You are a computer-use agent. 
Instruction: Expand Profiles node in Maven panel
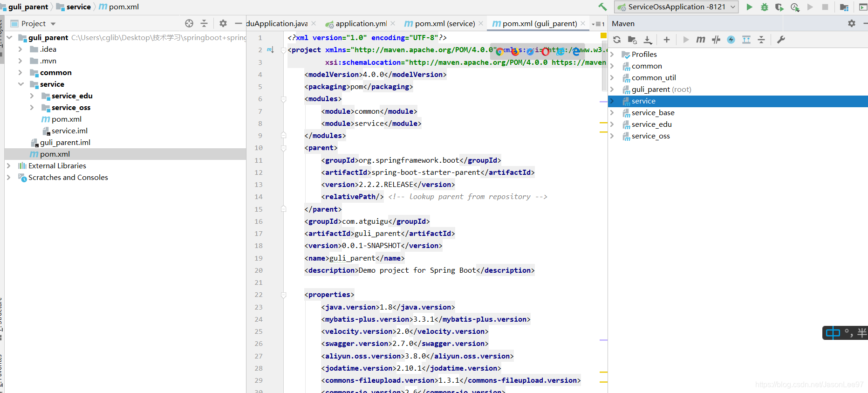tap(612, 54)
